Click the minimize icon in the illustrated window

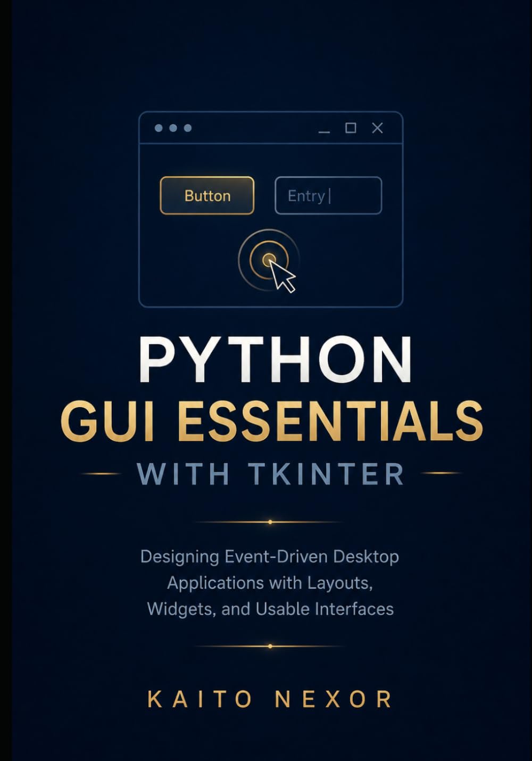coord(324,131)
